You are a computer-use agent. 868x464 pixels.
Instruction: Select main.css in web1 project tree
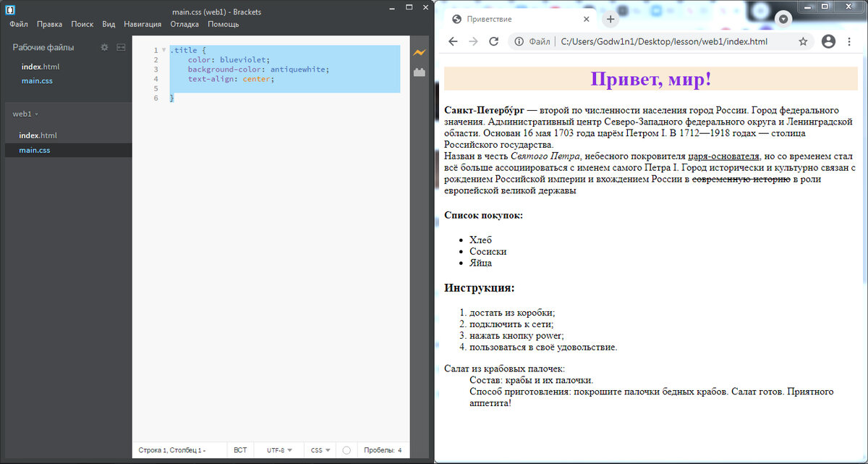(x=35, y=150)
